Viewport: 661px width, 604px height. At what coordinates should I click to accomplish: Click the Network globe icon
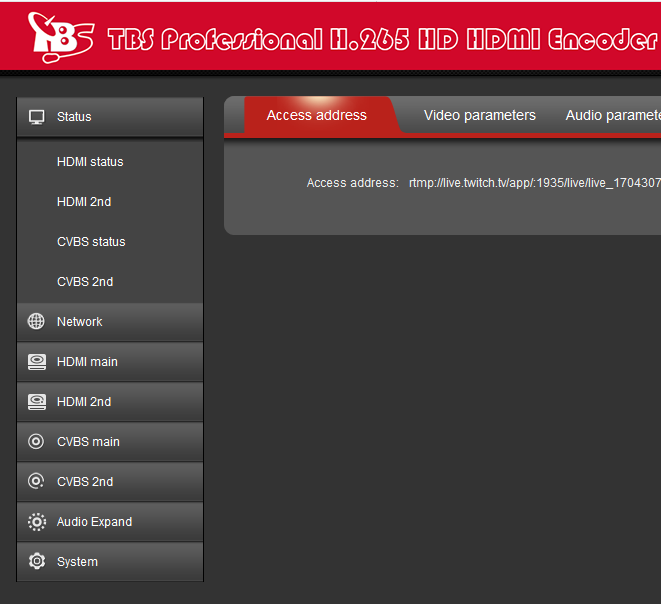(36, 321)
